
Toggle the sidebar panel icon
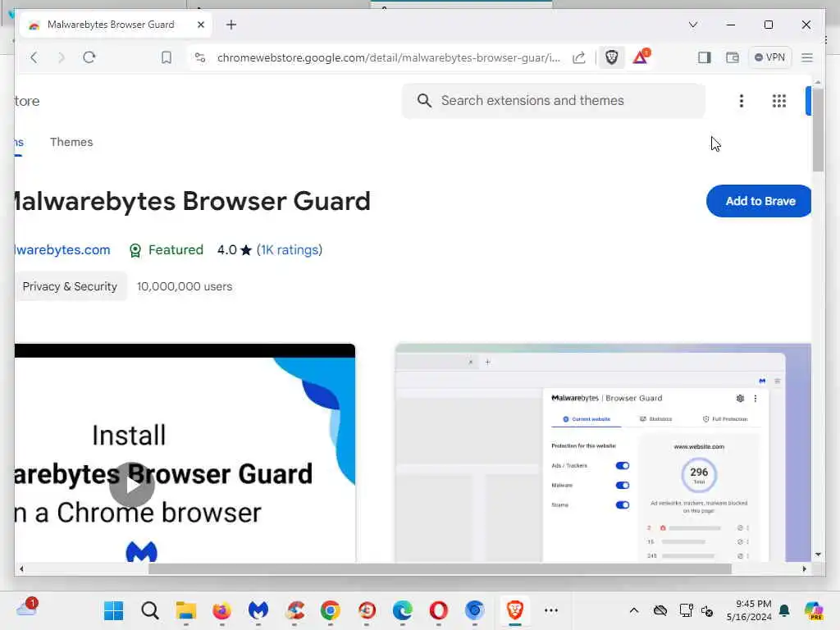point(705,57)
